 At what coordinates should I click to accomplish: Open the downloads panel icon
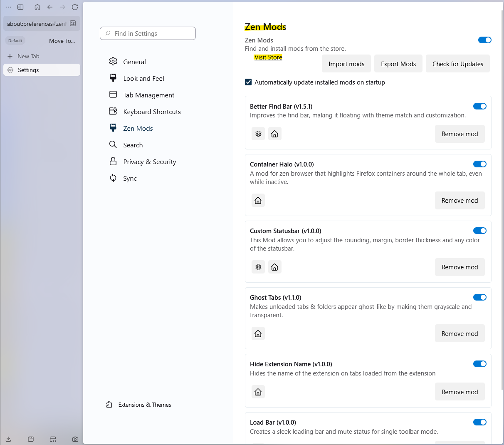(8, 439)
